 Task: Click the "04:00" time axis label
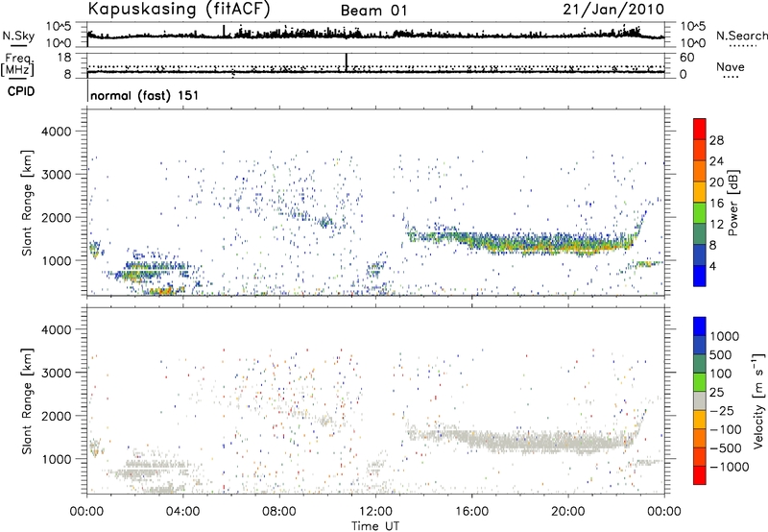pyautogui.click(x=182, y=512)
